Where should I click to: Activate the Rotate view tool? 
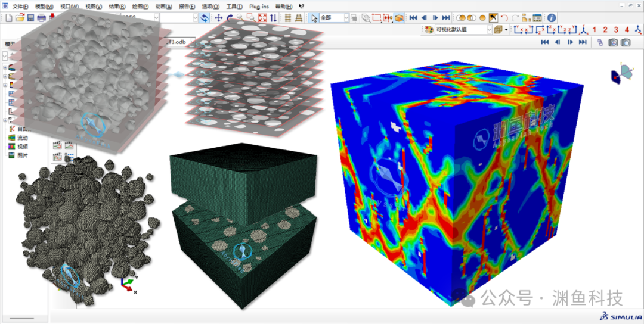click(x=230, y=18)
